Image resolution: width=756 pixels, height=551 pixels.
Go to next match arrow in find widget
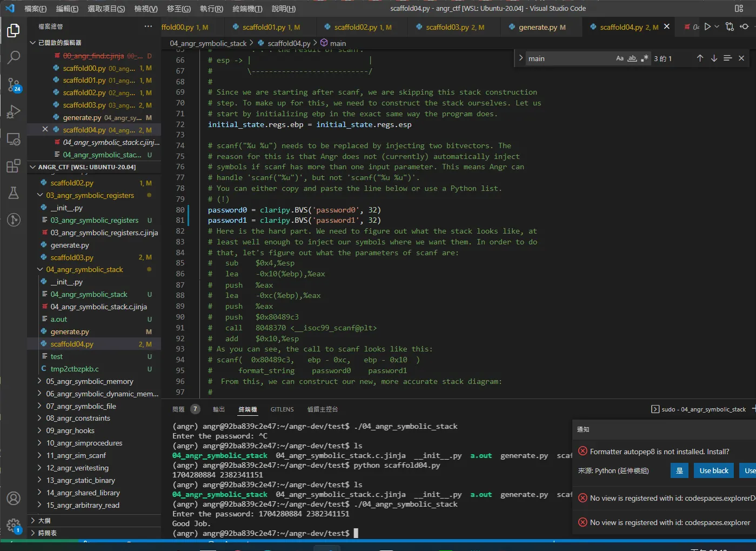tap(714, 58)
